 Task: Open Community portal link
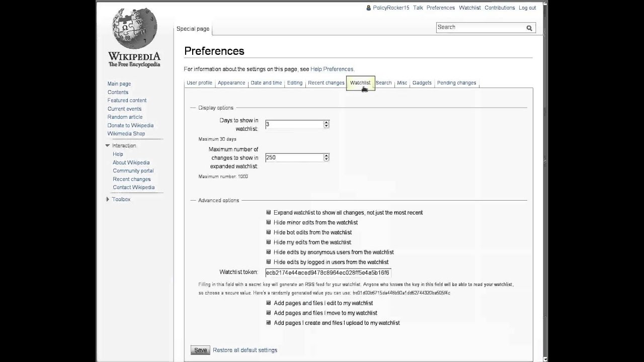pyautogui.click(x=133, y=171)
